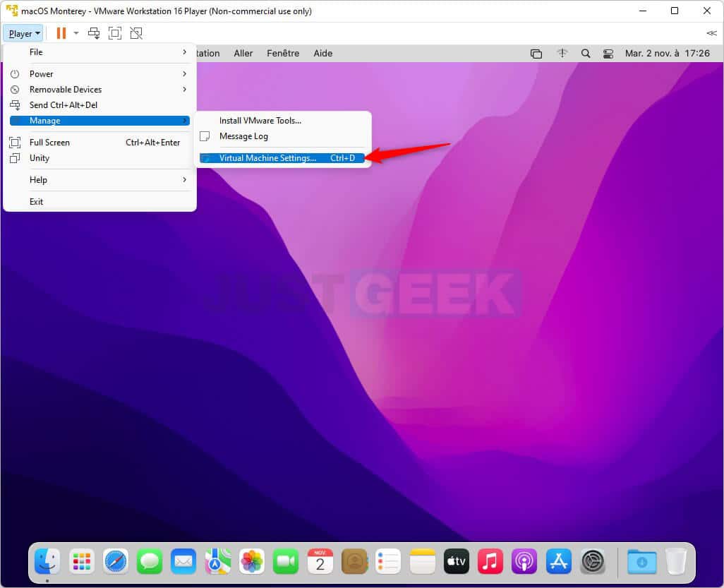Open Photos from the Dock

[x=252, y=561]
